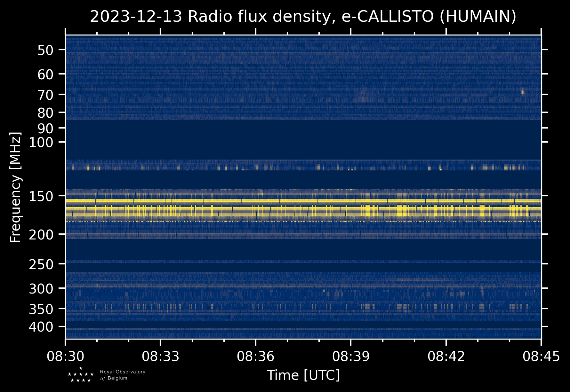Select the 08:45 time tick label

[x=541, y=356]
